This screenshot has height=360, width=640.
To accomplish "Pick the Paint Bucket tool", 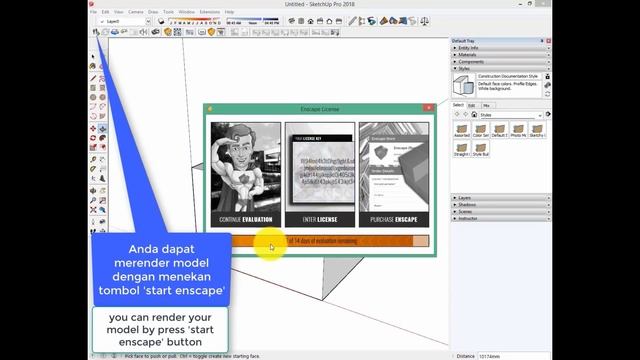I will click(x=93, y=66).
